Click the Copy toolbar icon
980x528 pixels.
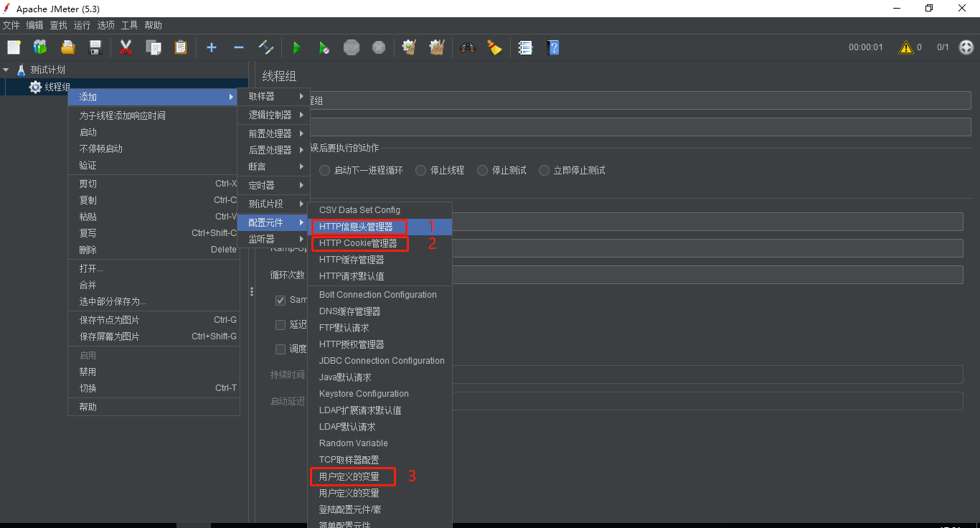coord(154,47)
